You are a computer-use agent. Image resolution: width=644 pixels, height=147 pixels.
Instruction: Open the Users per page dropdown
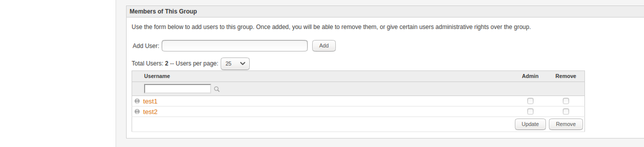[x=235, y=64]
